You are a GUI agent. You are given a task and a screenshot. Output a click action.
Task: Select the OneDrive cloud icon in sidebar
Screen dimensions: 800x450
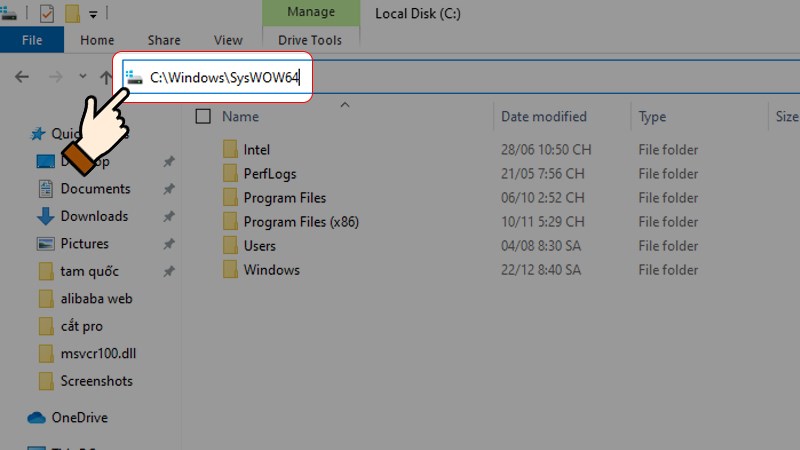point(37,418)
